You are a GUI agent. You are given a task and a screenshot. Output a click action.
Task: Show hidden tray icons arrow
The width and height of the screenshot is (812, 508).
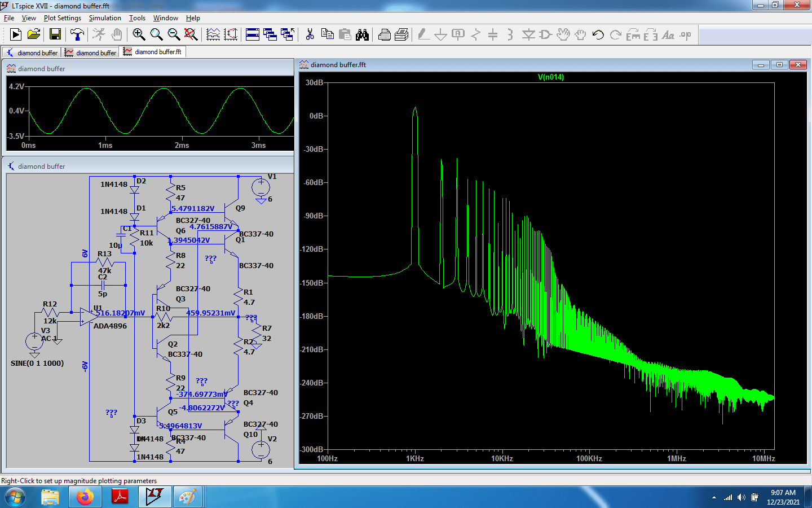point(714,497)
